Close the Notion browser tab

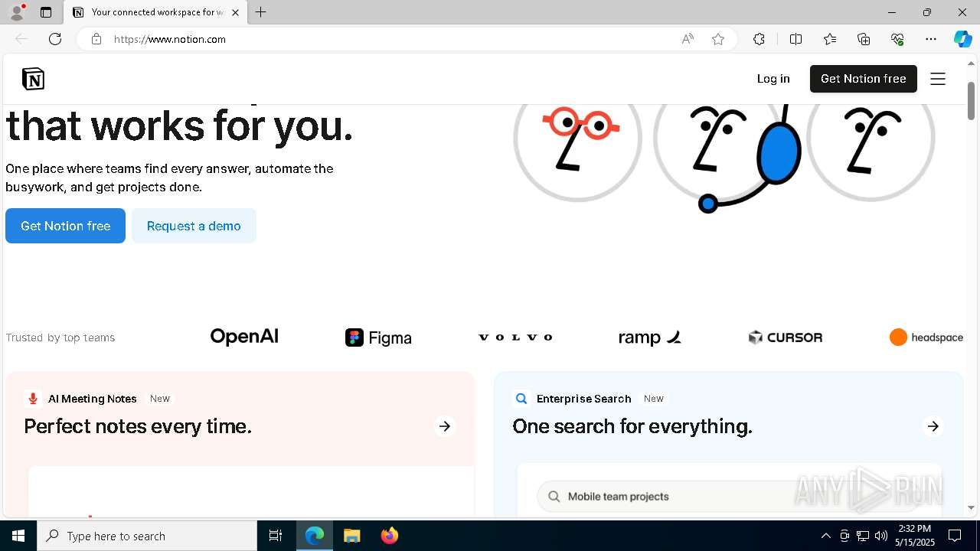coord(235,12)
